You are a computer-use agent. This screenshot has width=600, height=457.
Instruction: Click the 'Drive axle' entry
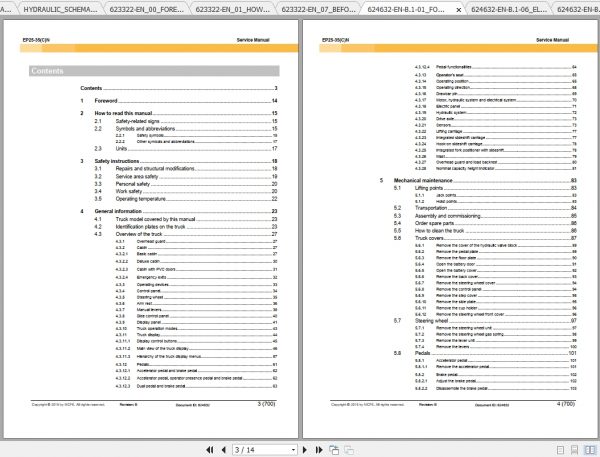[445, 119]
